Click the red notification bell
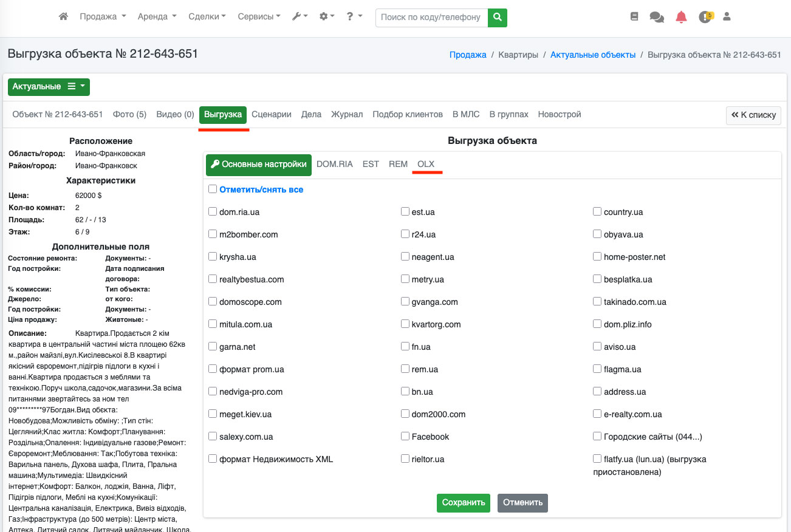The width and height of the screenshot is (791, 532). coord(681,17)
